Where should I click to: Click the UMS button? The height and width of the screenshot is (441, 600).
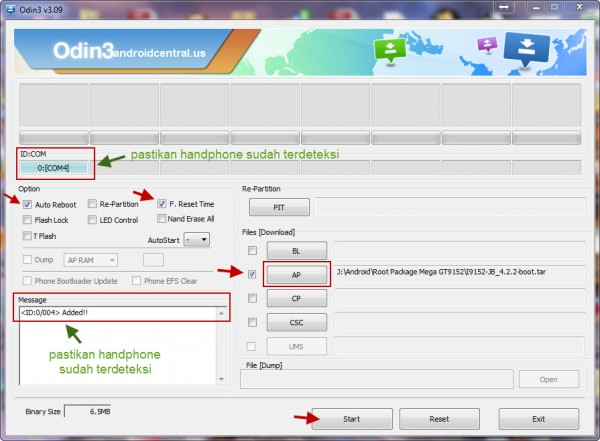coord(297,347)
